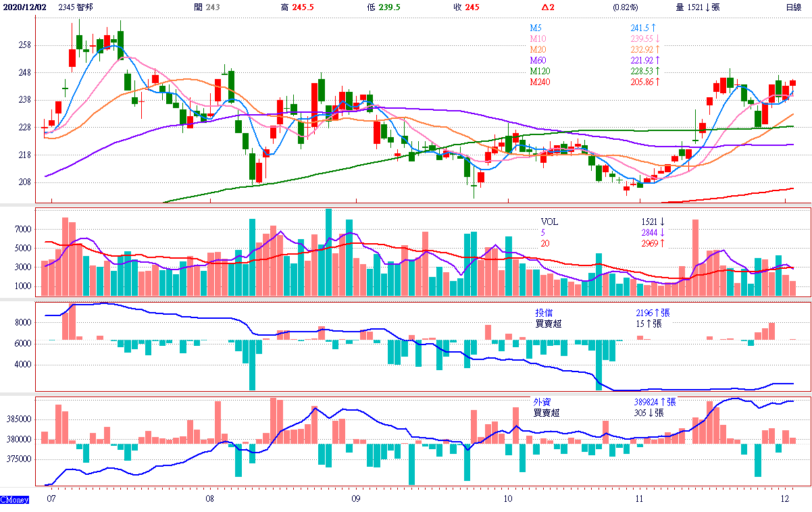
Task: Click the CMoney logo in bottom corner
Action: coord(14,500)
